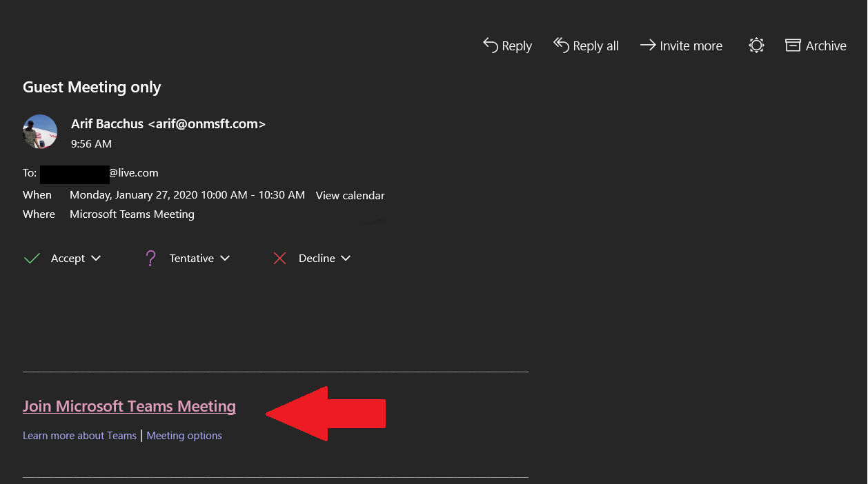Image resolution: width=868 pixels, height=484 pixels.
Task: Click the red Decline X icon
Action: coord(279,259)
